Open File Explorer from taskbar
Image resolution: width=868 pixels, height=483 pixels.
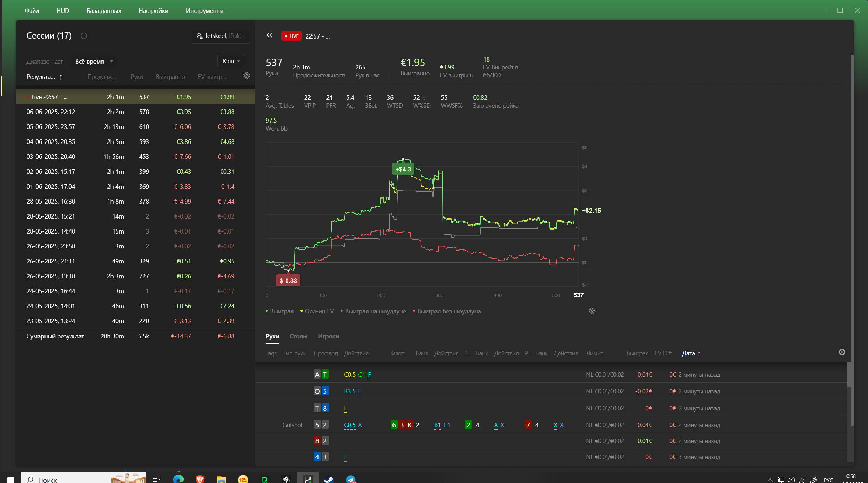221,479
